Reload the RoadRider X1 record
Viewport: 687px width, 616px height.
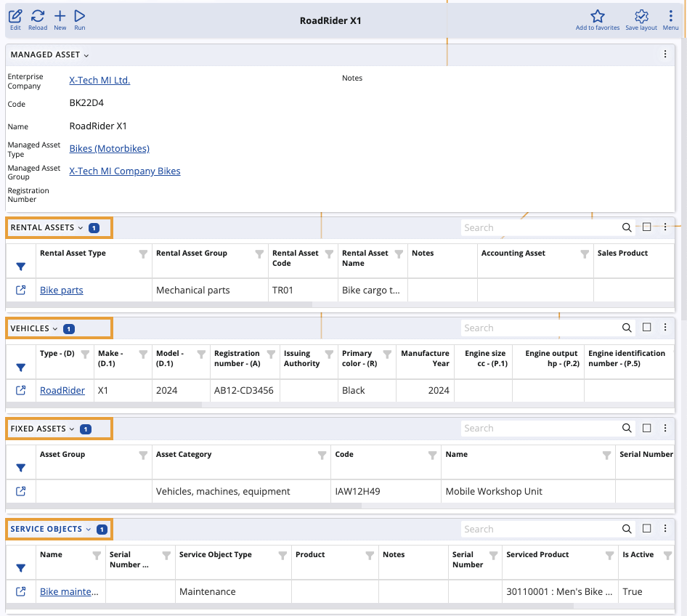point(38,20)
